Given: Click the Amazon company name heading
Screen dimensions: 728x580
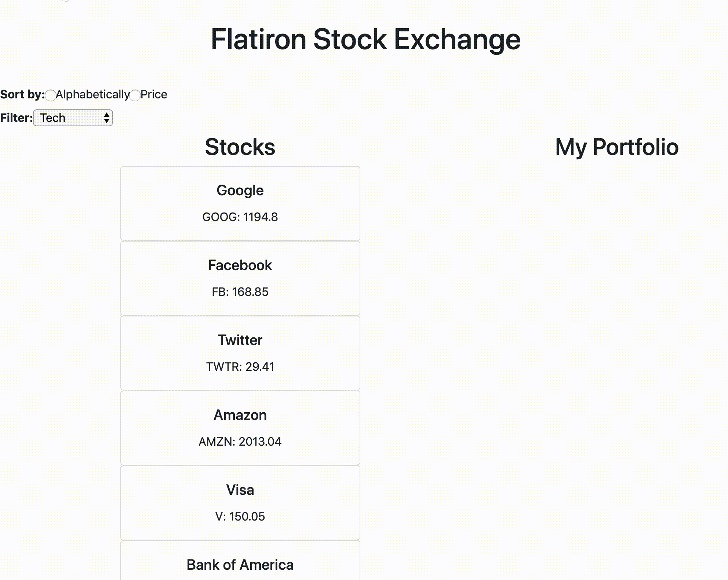Looking at the screenshot, I should (240, 415).
